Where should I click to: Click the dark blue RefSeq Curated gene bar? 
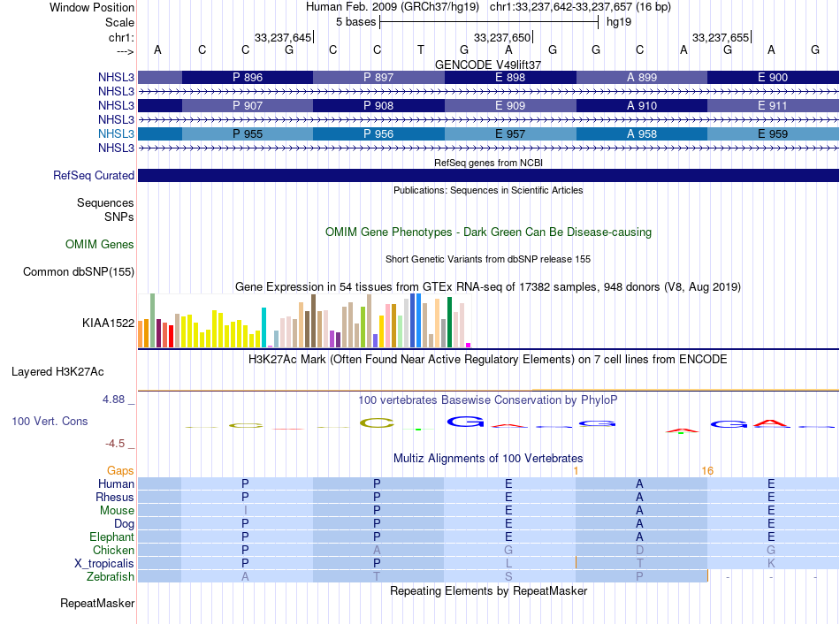[489, 175]
